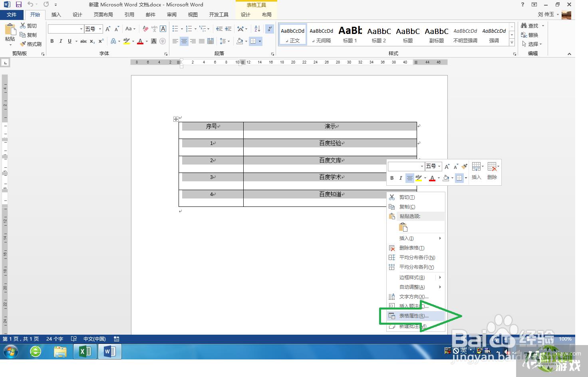Choose Text Direction from the context menu
The height and width of the screenshot is (377, 588).
415,297
